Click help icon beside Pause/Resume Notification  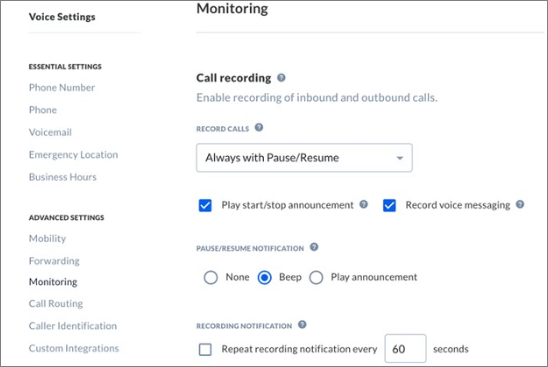(314, 247)
